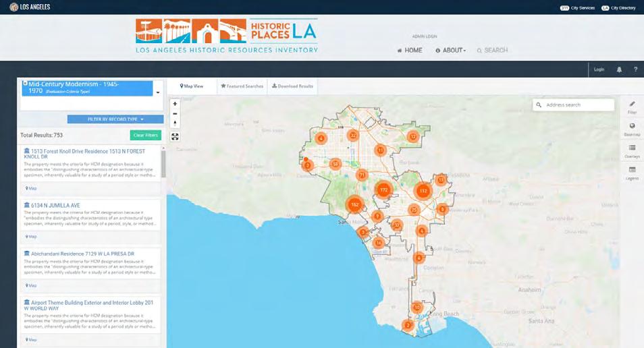Open the Airport Theme Building result
The width and height of the screenshot is (644, 348).
click(88, 306)
